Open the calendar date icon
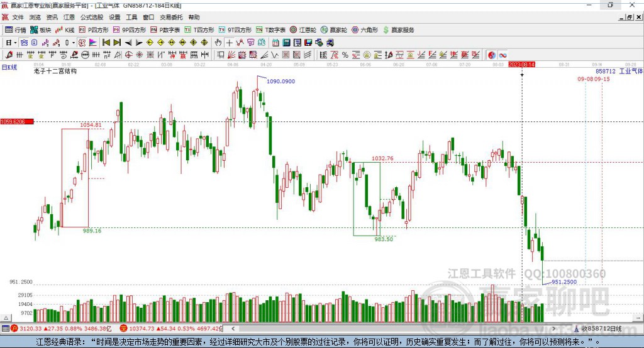This screenshot has width=644, height=348. 275,43
